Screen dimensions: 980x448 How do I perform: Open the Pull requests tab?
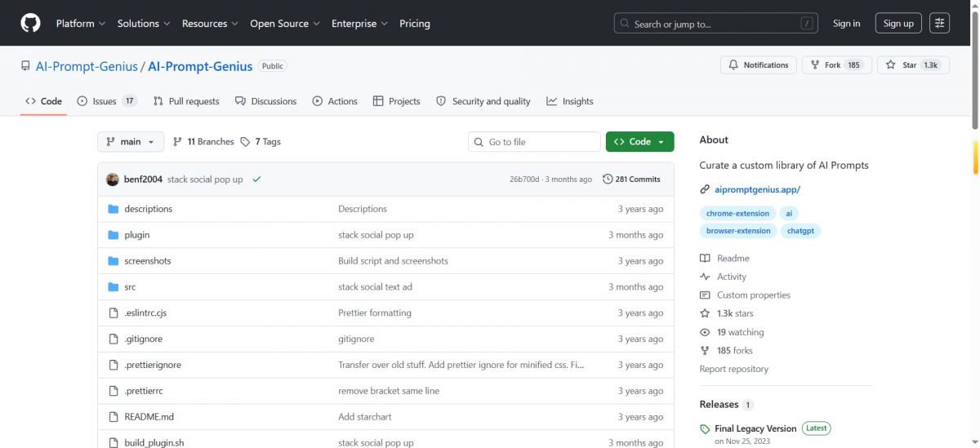point(186,101)
